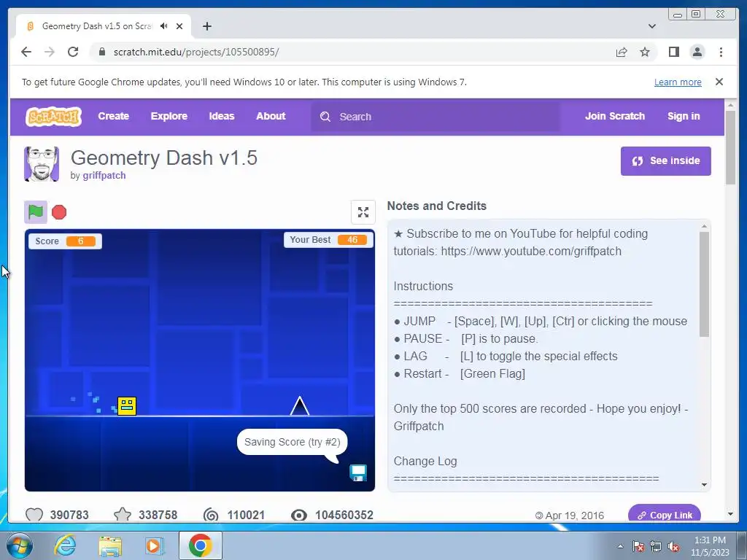Click the heart love icon
Image resolution: width=747 pixels, height=560 pixels.
[x=34, y=515]
